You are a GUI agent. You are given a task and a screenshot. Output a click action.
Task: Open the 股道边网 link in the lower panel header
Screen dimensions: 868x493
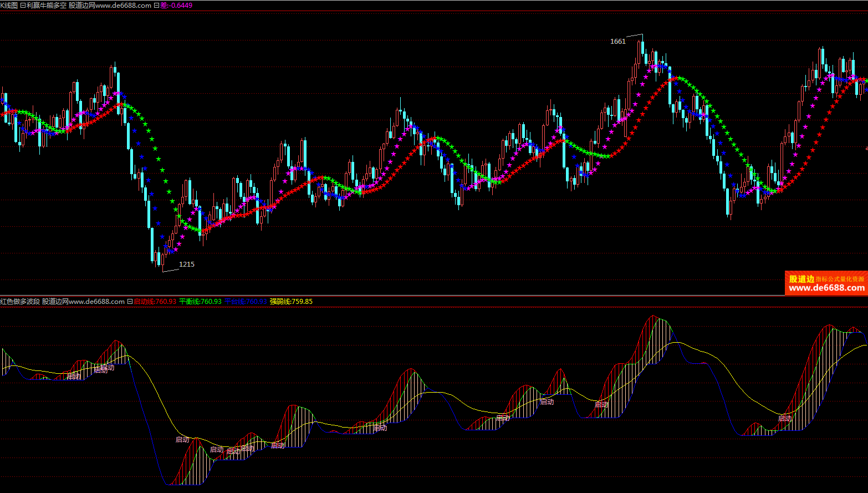point(83,302)
